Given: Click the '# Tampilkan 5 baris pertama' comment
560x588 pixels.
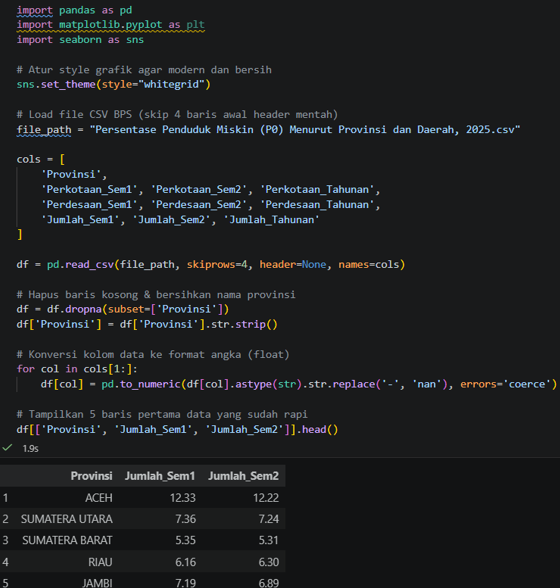Looking at the screenshot, I should pos(162,414).
